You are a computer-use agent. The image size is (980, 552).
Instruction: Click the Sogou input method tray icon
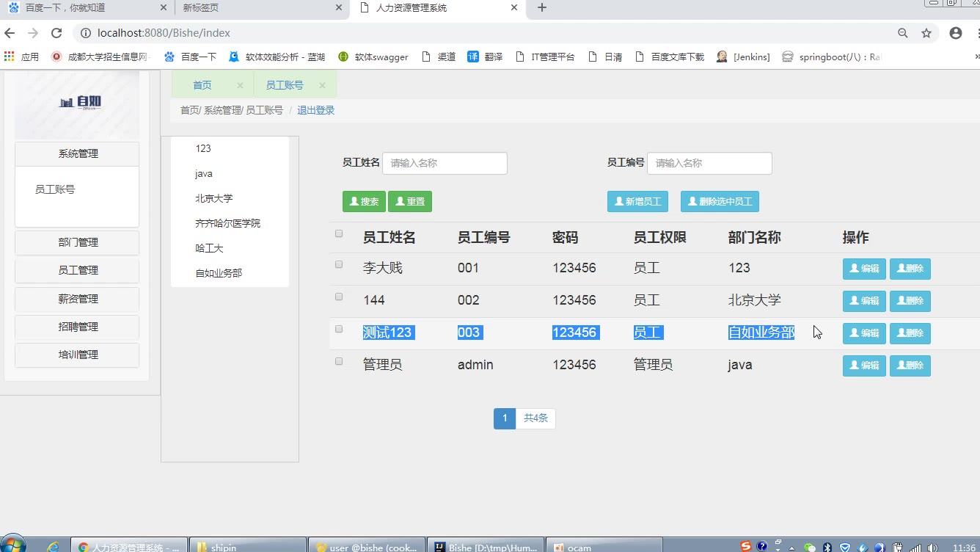pyautogui.click(x=746, y=547)
